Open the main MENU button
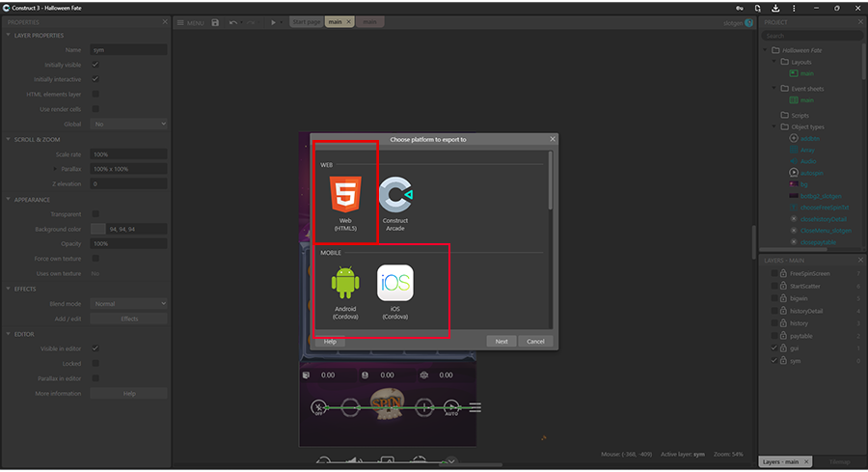Screen dimensions: 868x472 190,22
